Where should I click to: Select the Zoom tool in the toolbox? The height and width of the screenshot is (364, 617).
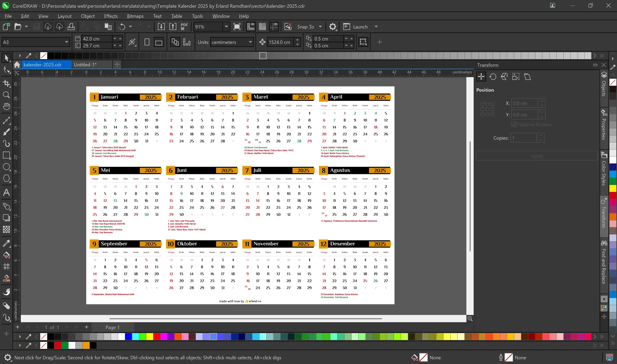[6, 95]
